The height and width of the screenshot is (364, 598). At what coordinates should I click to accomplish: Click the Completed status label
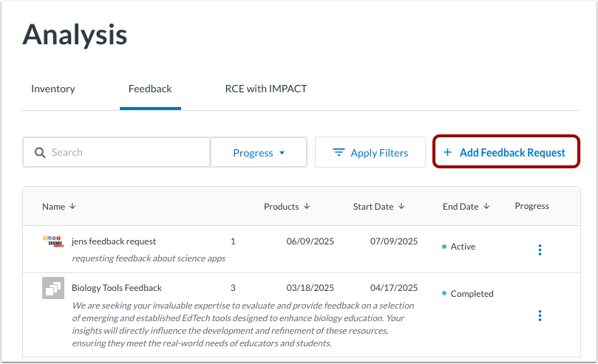[472, 294]
